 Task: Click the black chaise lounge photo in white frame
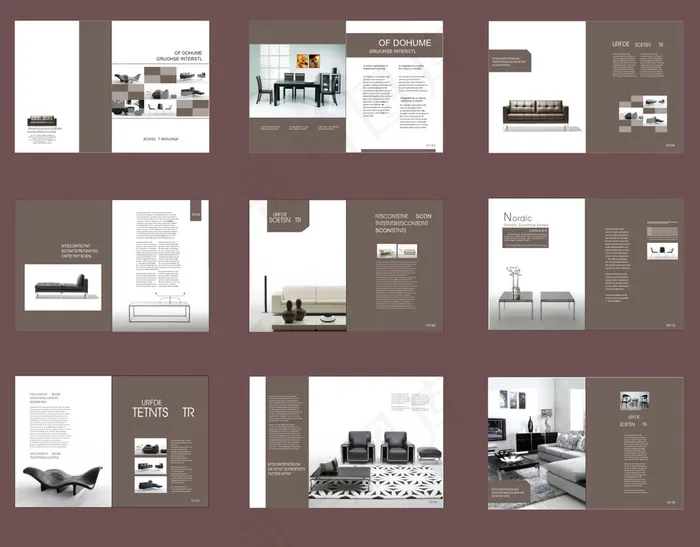[63, 287]
